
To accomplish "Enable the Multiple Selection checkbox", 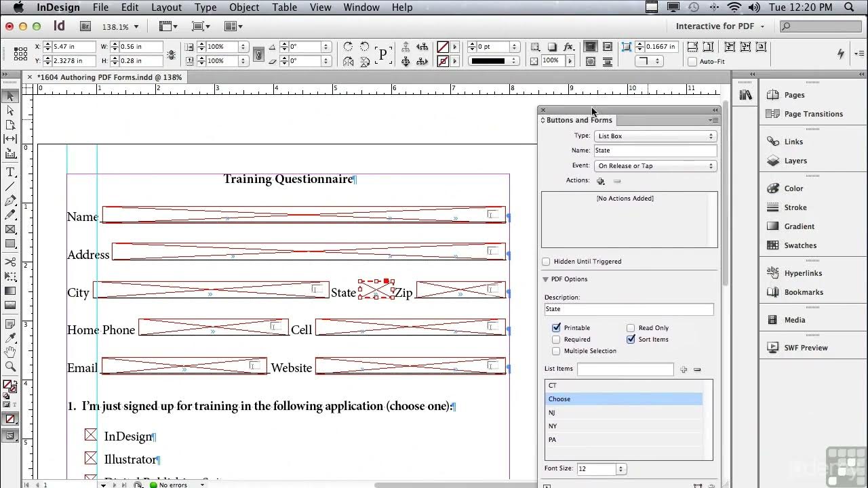I will (x=557, y=351).
